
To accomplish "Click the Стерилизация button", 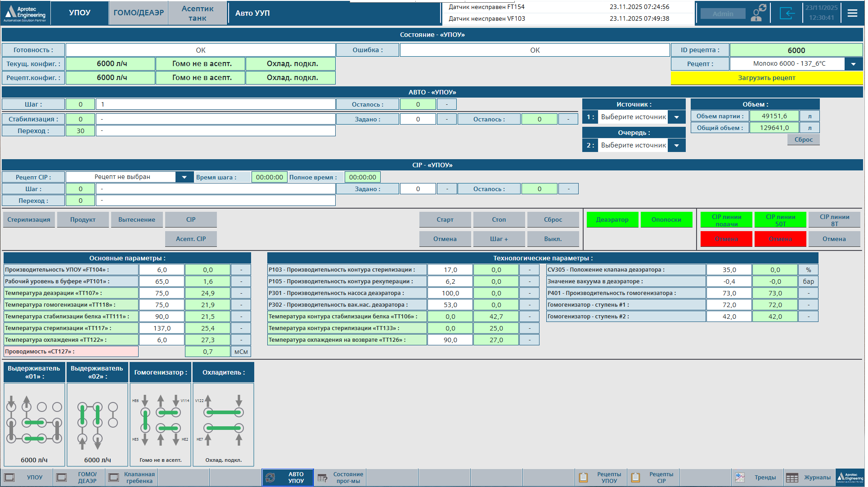I will tap(29, 220).
